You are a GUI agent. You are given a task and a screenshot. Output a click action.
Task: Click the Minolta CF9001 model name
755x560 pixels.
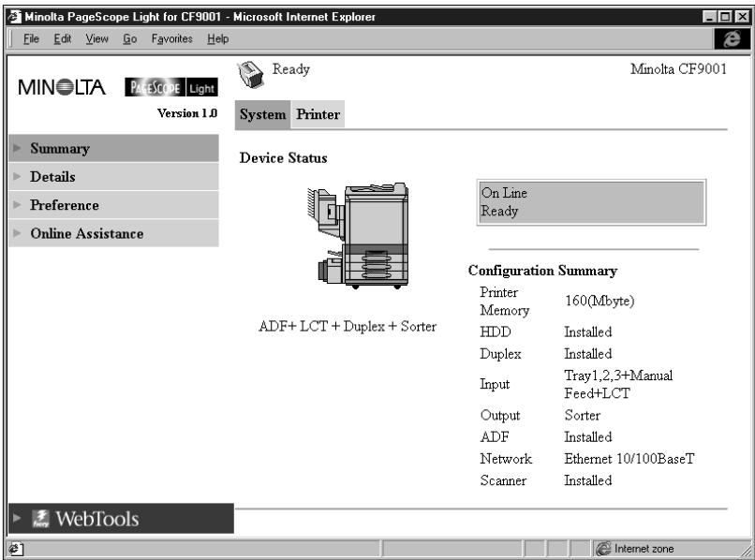pyautogui.click(x=678, y=69)
